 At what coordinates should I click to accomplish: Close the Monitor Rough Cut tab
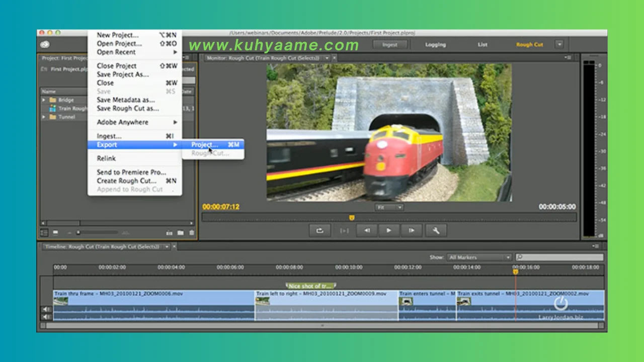pyautogui.click(x=334, y=58)
